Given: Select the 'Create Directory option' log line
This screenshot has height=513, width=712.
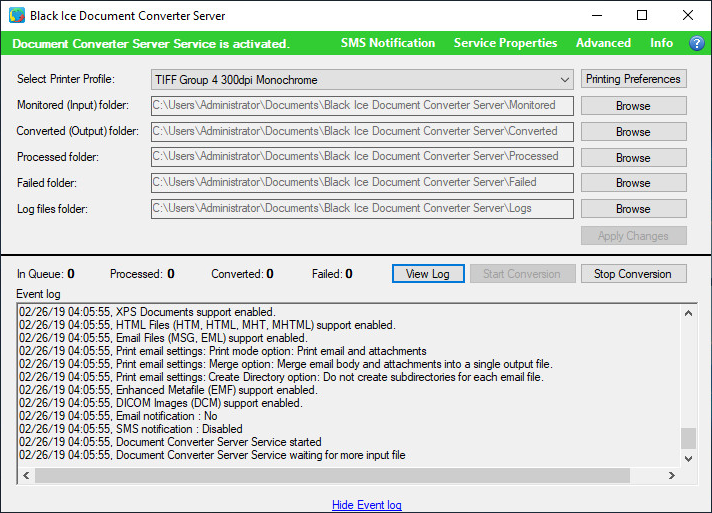Looking at the screenshot, I should (281, 377).
